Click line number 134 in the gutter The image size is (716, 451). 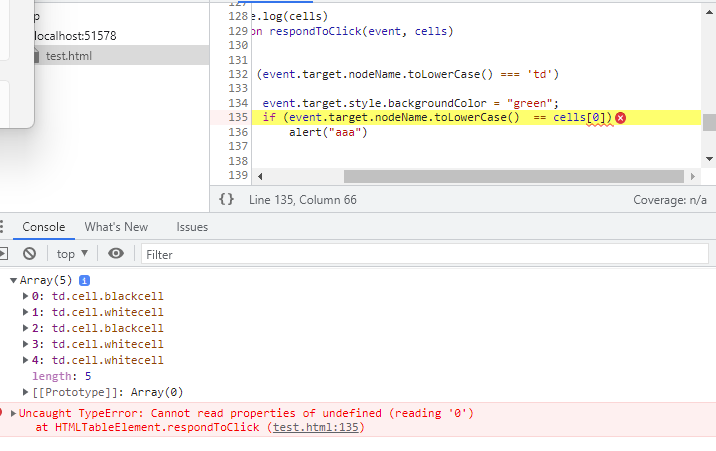238,103
